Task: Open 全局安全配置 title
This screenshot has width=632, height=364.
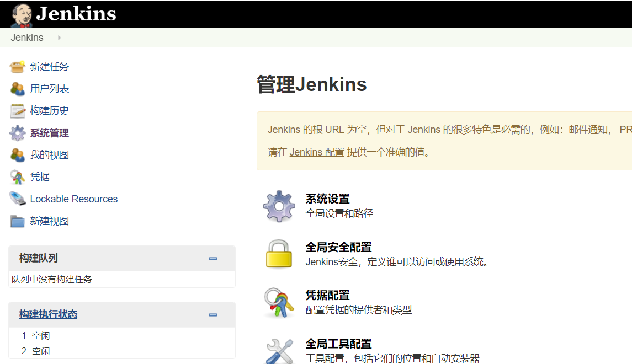Action: tap(338, 247)
